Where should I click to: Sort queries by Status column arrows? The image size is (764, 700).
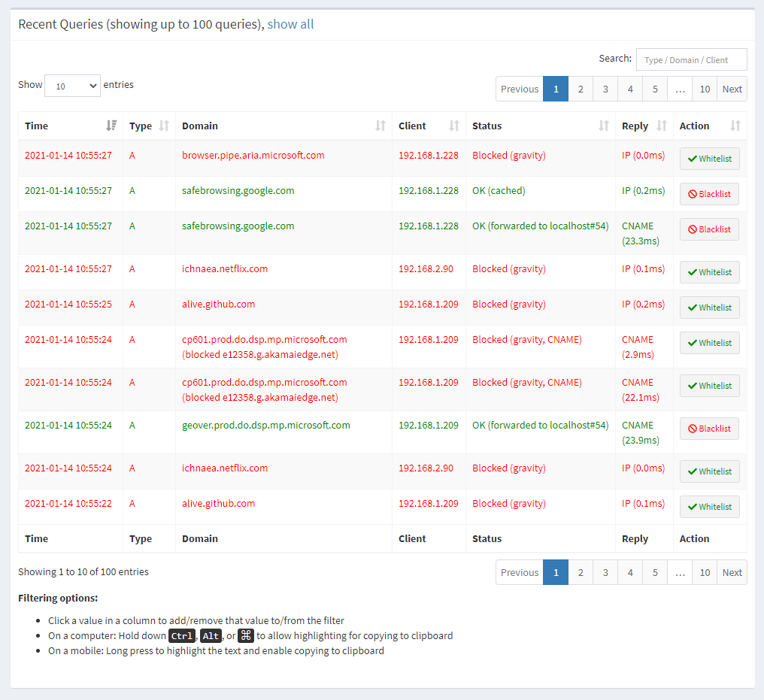click(603, 126)
